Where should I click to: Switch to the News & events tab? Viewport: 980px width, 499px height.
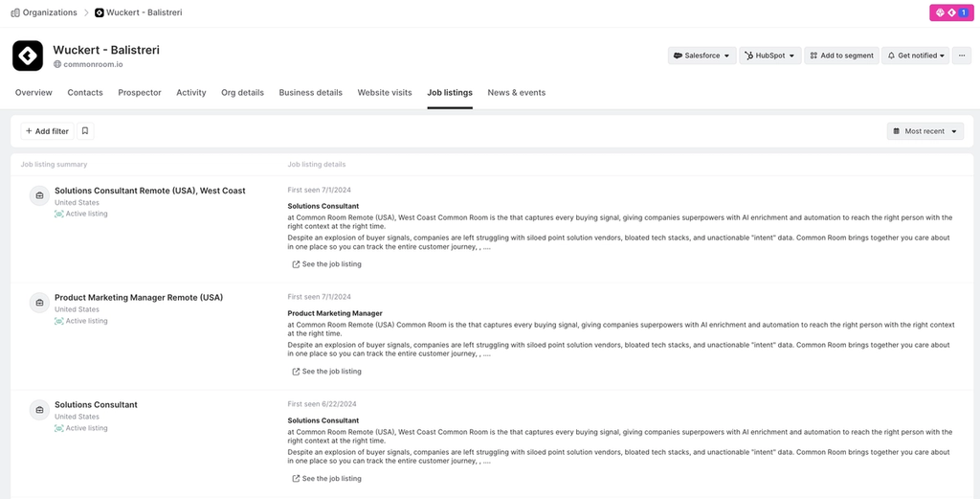[516, 93]
